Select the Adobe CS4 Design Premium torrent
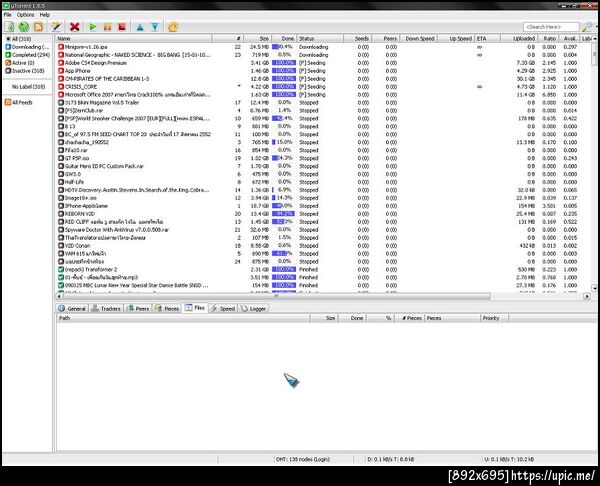600x486 pixels. pyautogui.click(x=323, y=63)
